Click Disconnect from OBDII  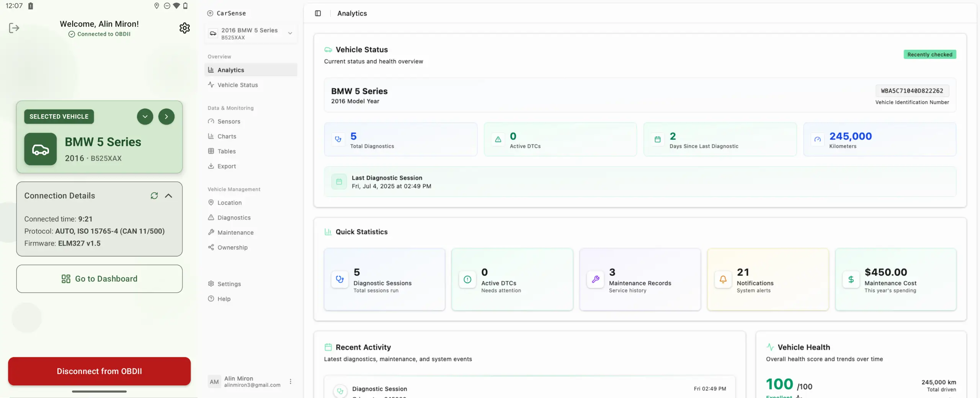100,371
